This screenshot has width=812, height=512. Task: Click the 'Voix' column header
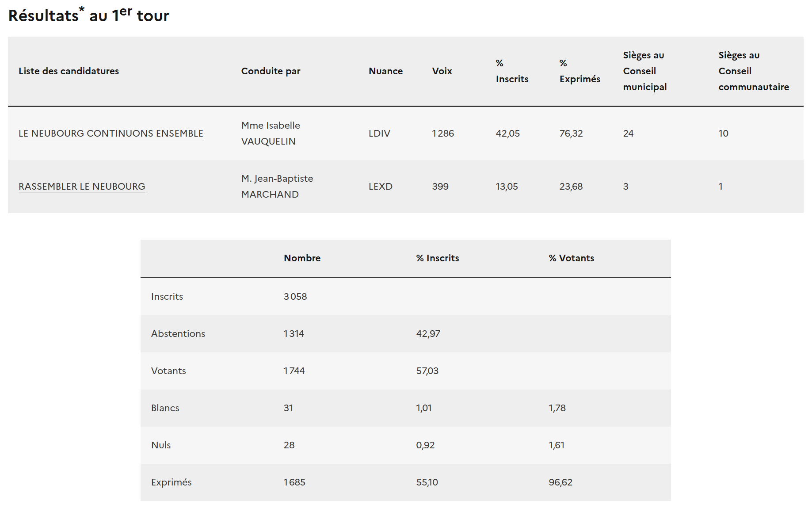[442, 71]
